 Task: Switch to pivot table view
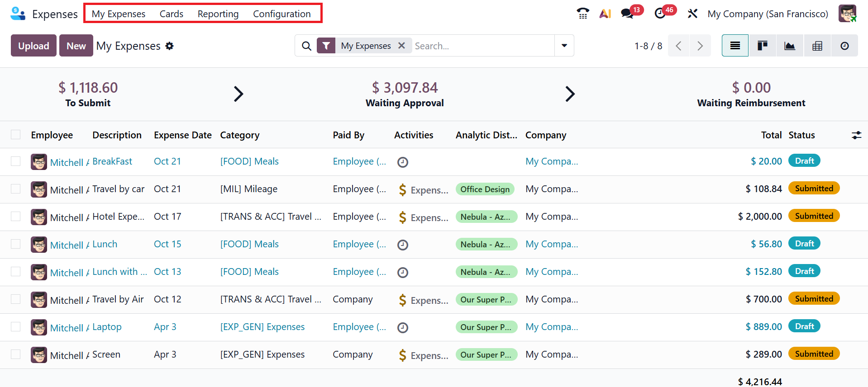pos(817,46)
